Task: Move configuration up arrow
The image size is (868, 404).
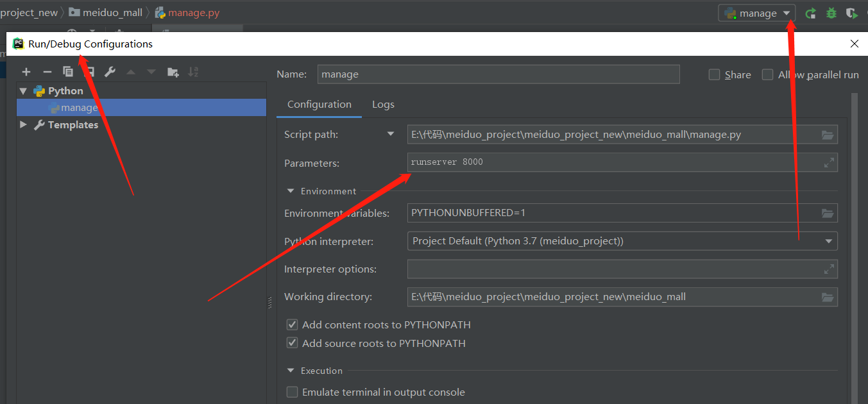Action: (x=131, y=72)
